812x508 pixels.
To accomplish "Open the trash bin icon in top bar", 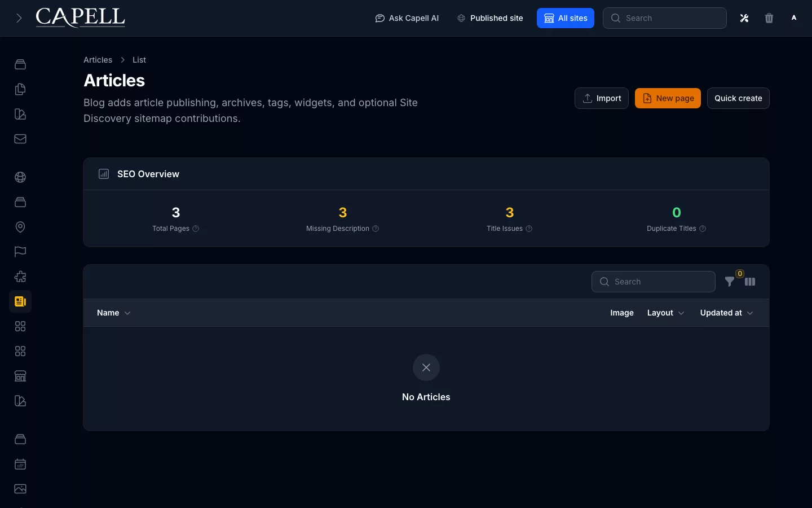I will tap(769, 18).
